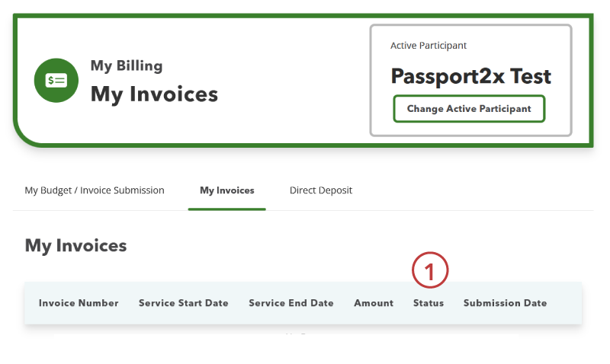The image size is (610, 364).
Task: Click the large My Invoices banner title
Action: click(154, 94)
